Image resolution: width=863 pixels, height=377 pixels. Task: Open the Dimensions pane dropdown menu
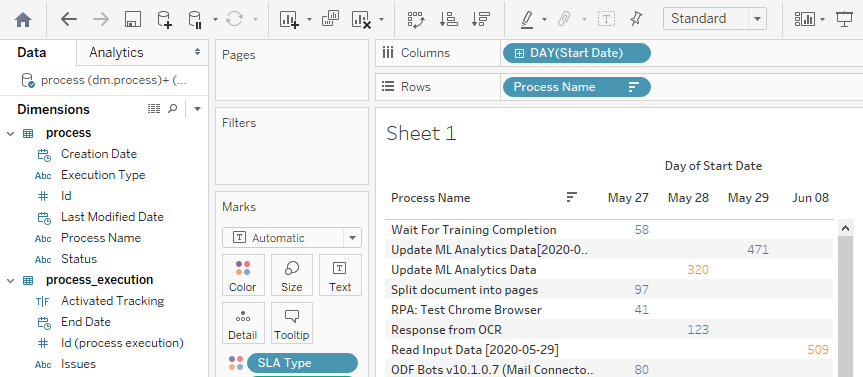[x=198, y=109]
